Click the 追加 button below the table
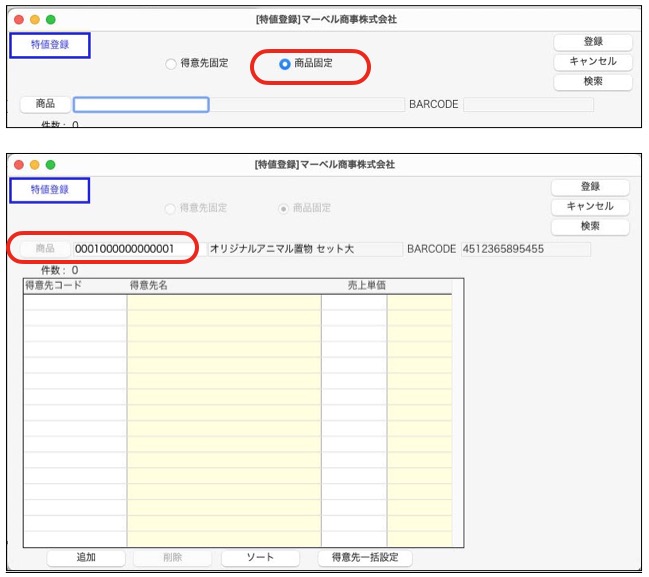The width and height of the screenshot is (649, 577). [86, 557]
